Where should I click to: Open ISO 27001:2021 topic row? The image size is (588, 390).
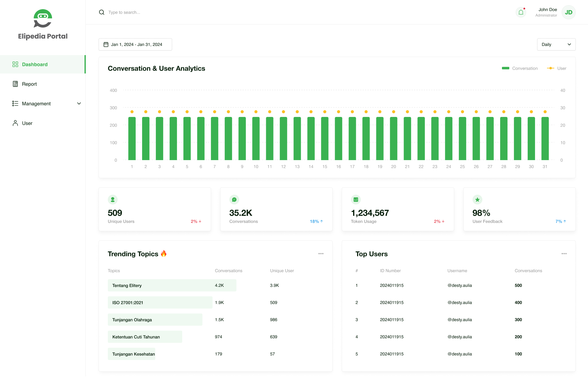pyautogui.click(x=216, y=302)
